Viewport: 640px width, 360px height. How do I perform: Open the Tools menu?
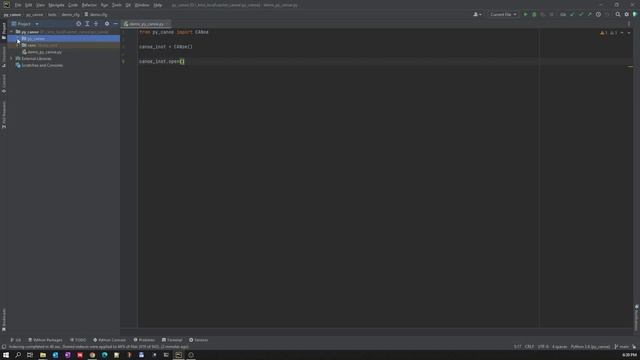[x=117, y=5]
